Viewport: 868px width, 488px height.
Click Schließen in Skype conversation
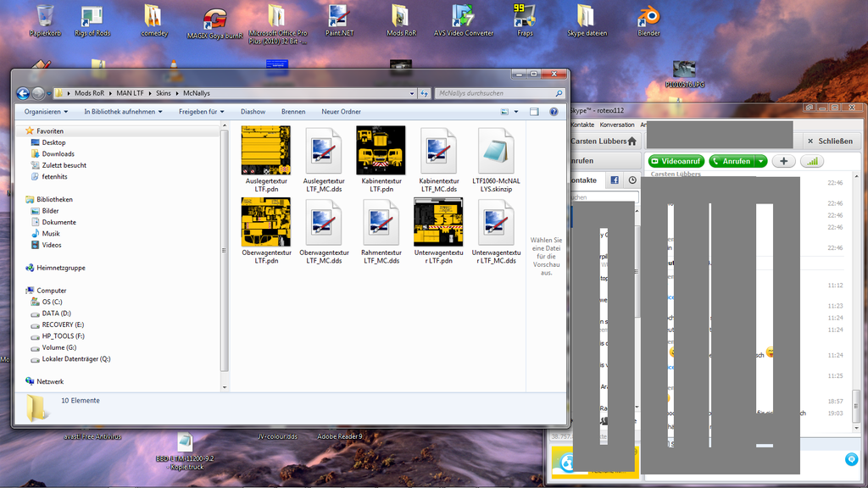click(x=830, y=141)
